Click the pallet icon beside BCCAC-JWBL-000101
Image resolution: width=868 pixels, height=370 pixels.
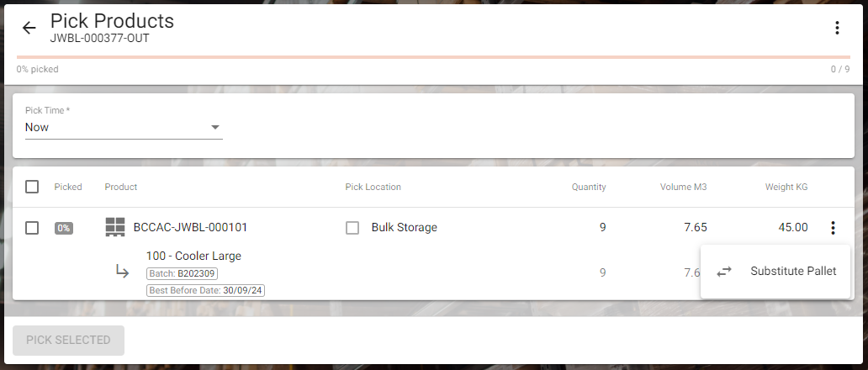(x=115, y=227)
